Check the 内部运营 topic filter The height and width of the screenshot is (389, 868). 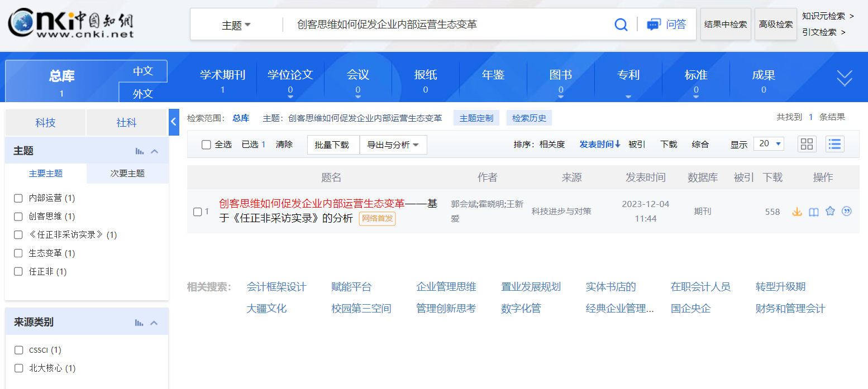click(x=18, y=198)
